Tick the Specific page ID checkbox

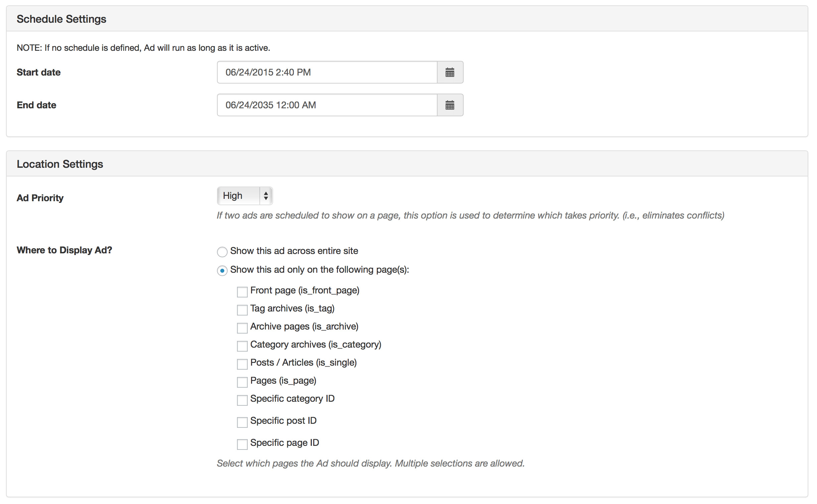242,444
